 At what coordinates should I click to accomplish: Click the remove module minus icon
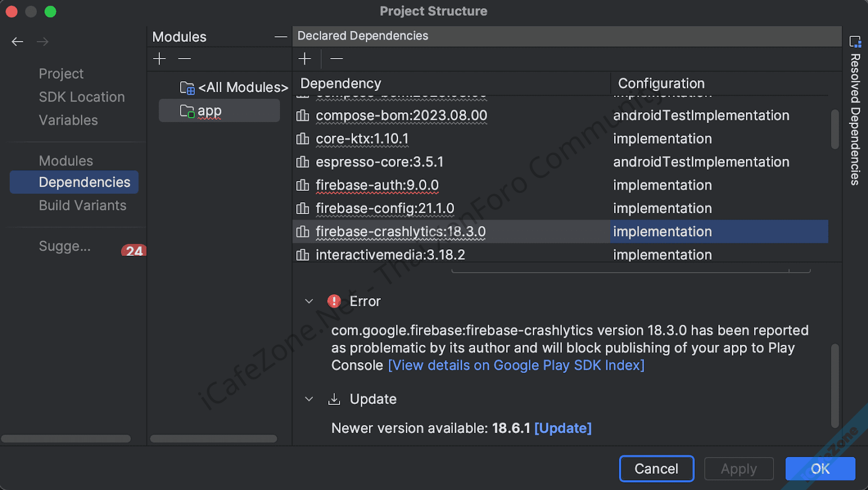184,59
